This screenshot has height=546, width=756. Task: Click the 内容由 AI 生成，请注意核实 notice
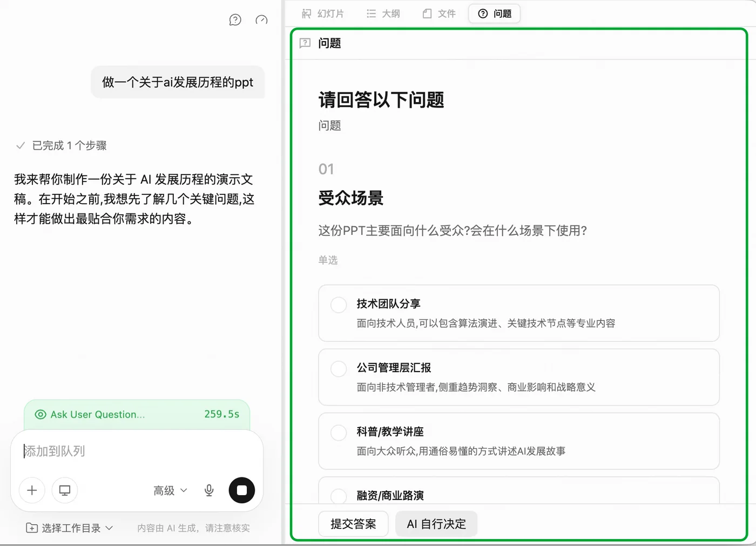tap(193, 528)
